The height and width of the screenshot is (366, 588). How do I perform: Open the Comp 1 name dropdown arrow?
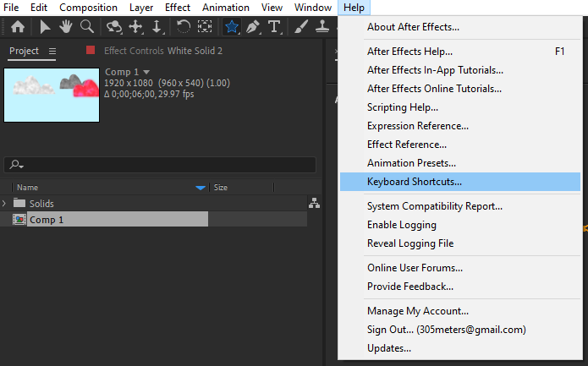(146, 72)
